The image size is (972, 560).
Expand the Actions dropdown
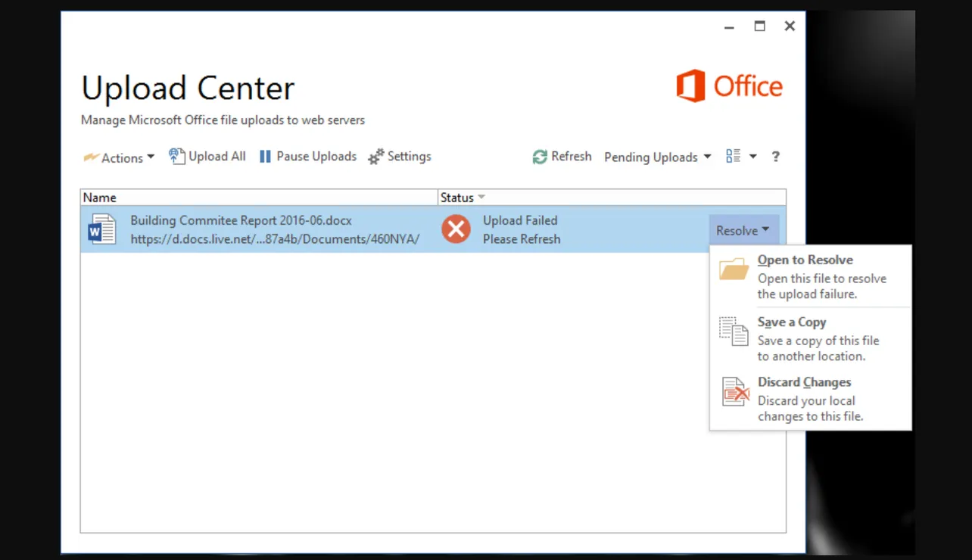pyautogui.click(x=151, y=157)
